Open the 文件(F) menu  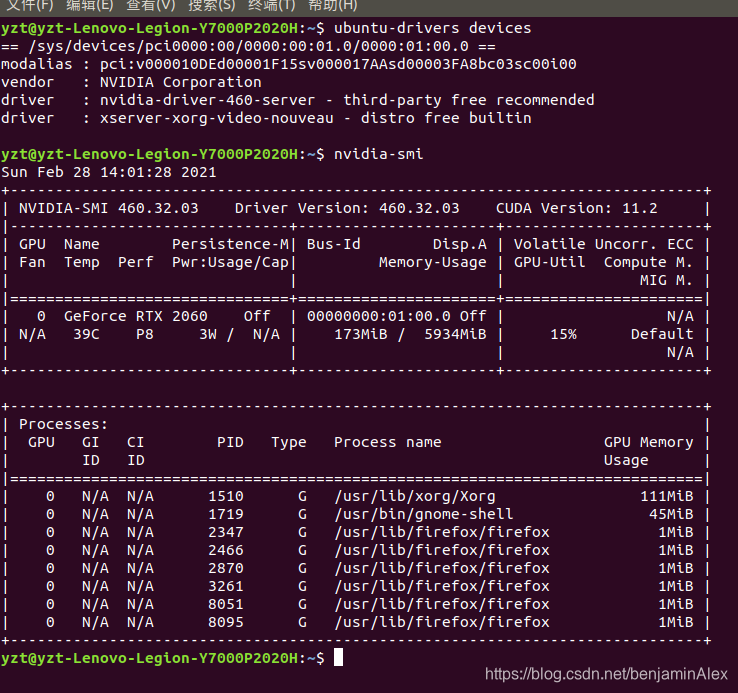tap(31, 5)
